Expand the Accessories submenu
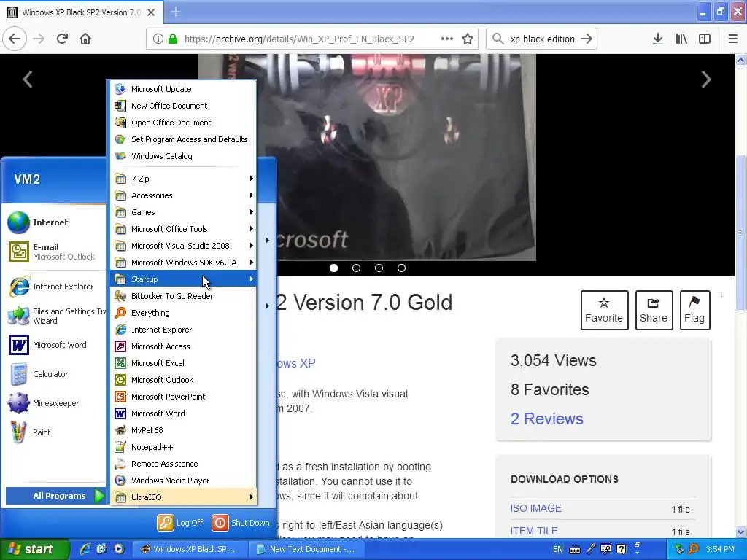Image resolution: width=747 pixels, height=560 pixels. point(183,195)
